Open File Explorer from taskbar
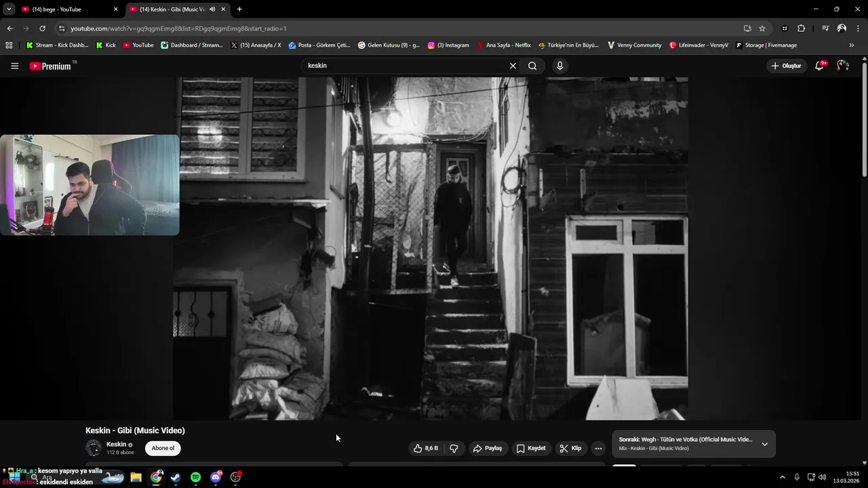 coord(136,477)
